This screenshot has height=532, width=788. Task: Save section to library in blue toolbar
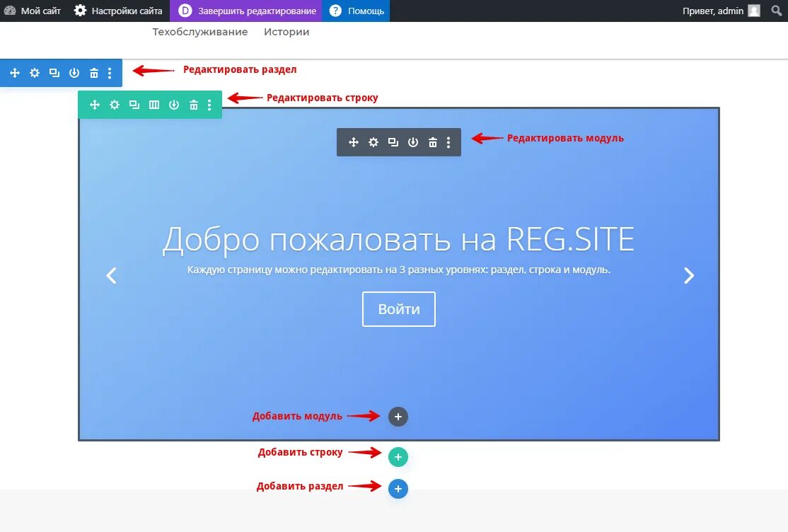tap(74, 73)
